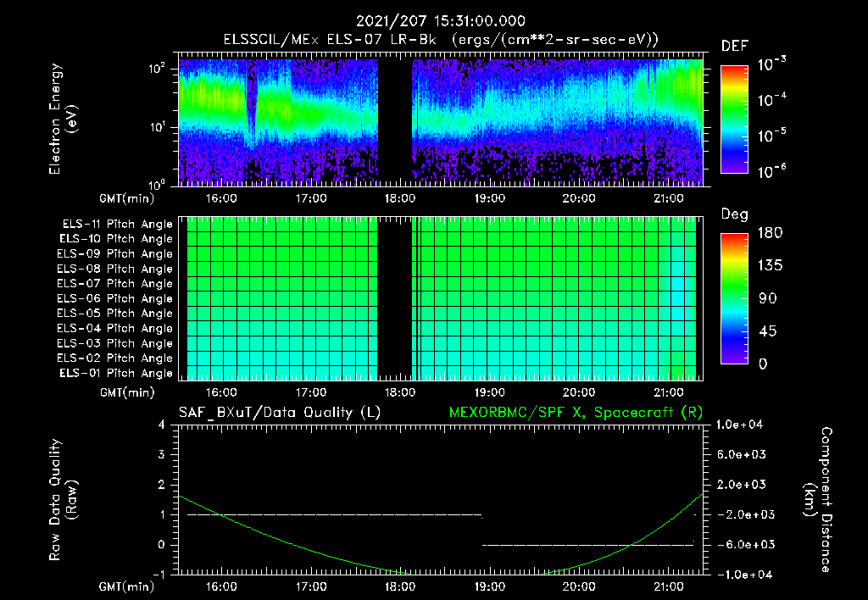Click the Deg pitch angle color bar
The height and width of the screenshot is (600, 868).
[734, 298]
